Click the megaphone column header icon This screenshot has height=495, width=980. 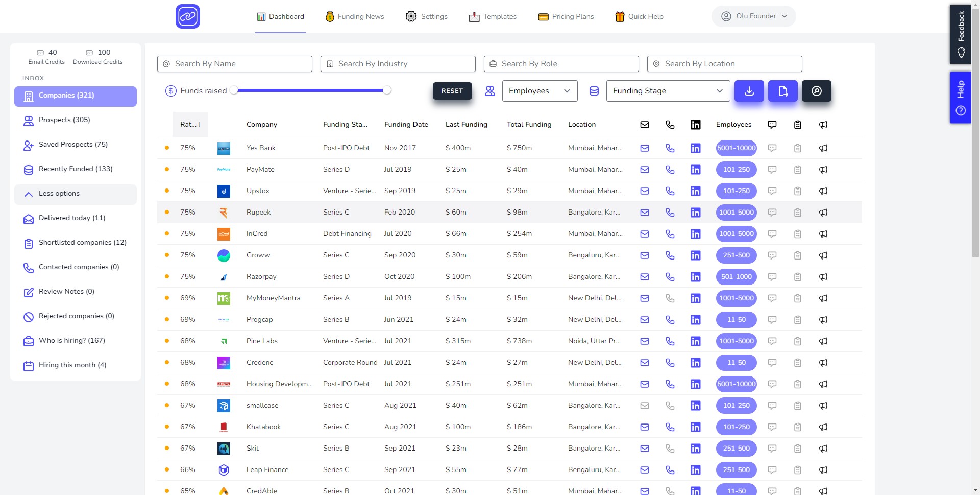pyautogui.click(x=823, y=125)
